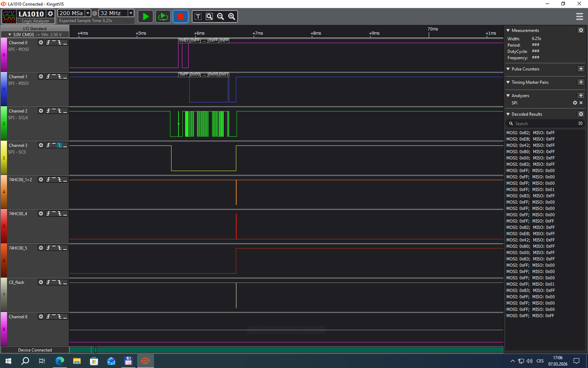
Task: Select the 74HC00_1+2 channel label
Action: pos(20,179)
